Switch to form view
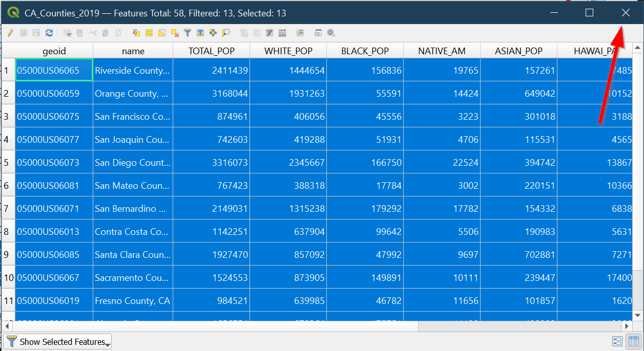644x351 pixels. coord(617,341)
